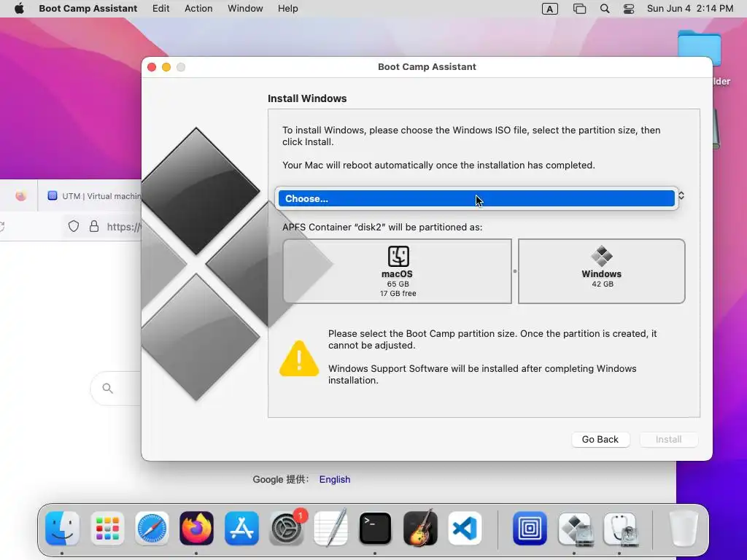Screen dimensions: 747x560
Task: Click the window mirroring menu bar icon
Action: click(579, 9)
